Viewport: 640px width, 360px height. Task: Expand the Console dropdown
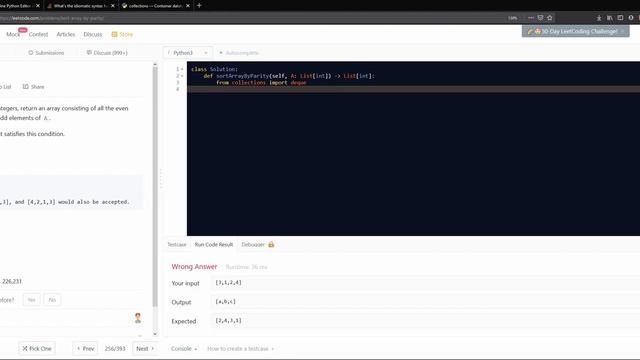coord(184,349)
